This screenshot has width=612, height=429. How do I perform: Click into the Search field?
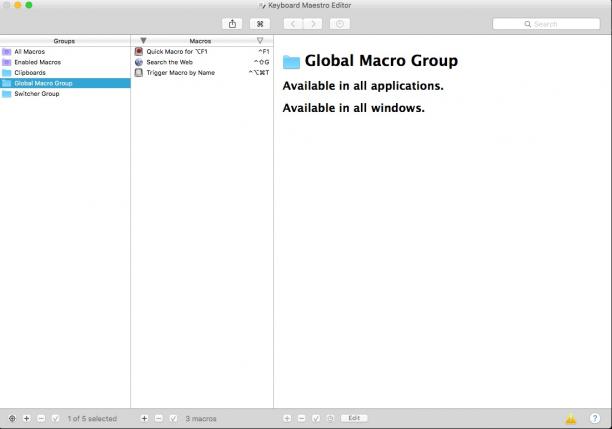(x=546, y=24)
